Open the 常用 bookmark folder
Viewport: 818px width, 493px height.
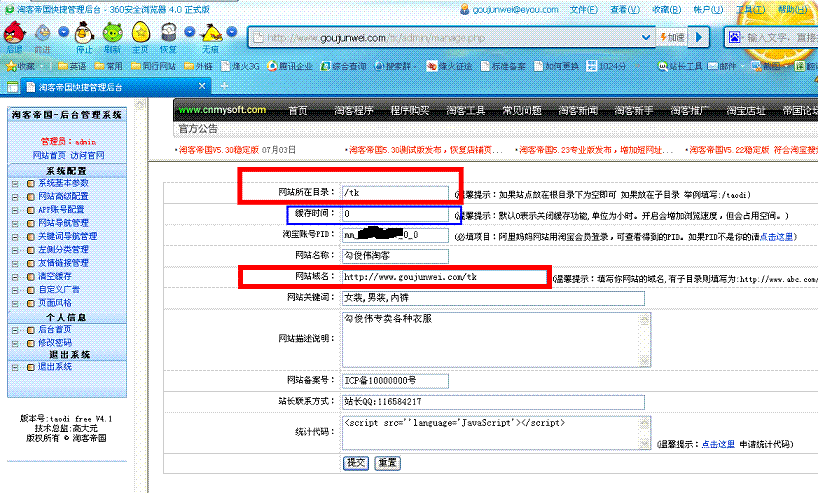click(109, 66)
